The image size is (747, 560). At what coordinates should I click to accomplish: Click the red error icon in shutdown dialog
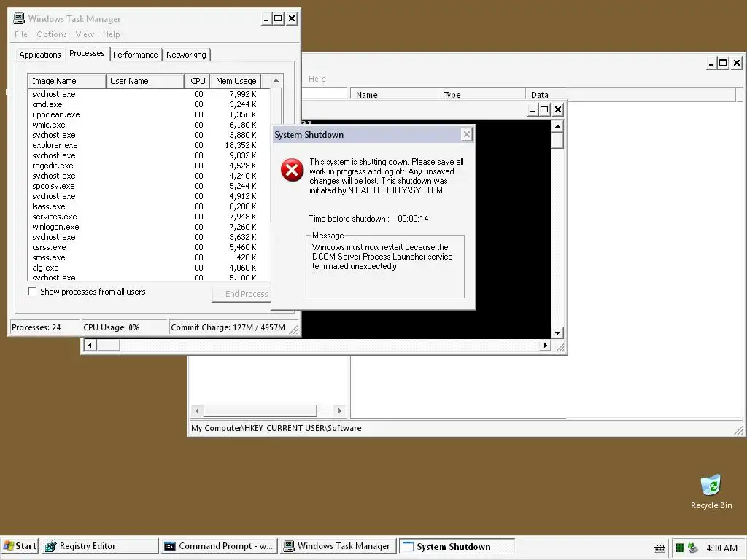pos(292,170)
